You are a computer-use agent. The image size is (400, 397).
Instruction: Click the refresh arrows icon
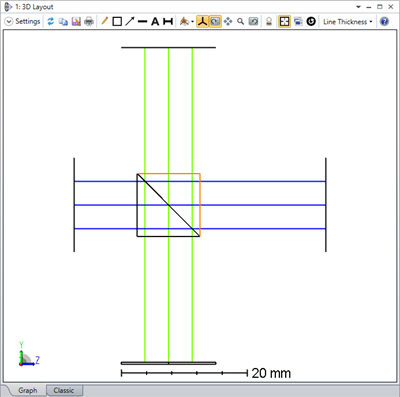(51, 22)
